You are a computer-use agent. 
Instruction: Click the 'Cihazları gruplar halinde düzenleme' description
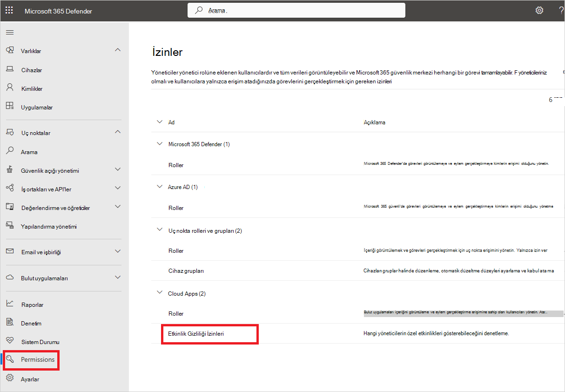pos(458,270)
